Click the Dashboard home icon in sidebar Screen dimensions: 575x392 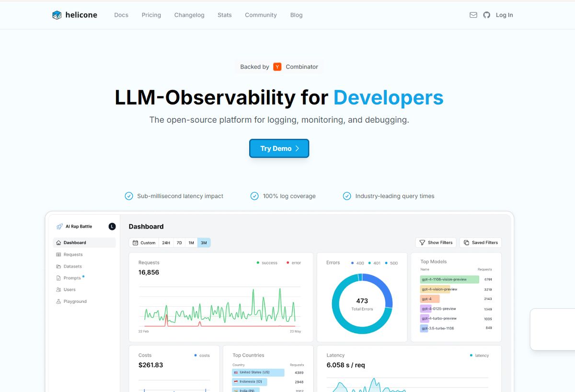click(x=58, y=242)
